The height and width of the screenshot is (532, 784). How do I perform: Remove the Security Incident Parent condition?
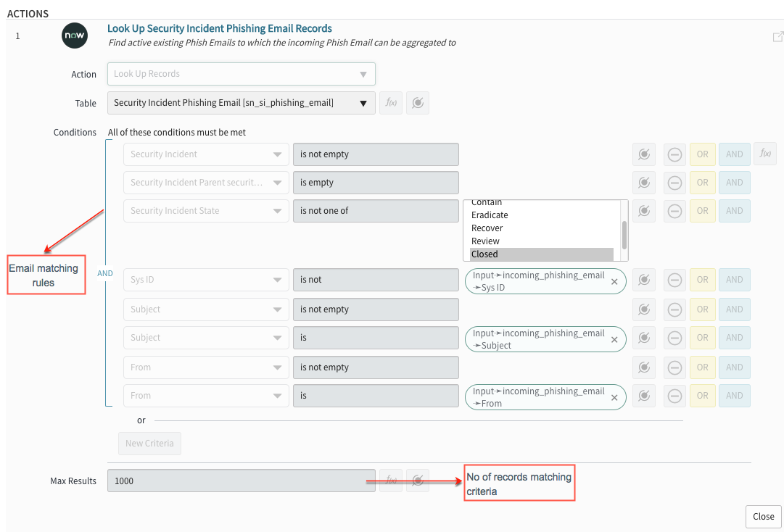pyautogui.click(x=674, y=183)
